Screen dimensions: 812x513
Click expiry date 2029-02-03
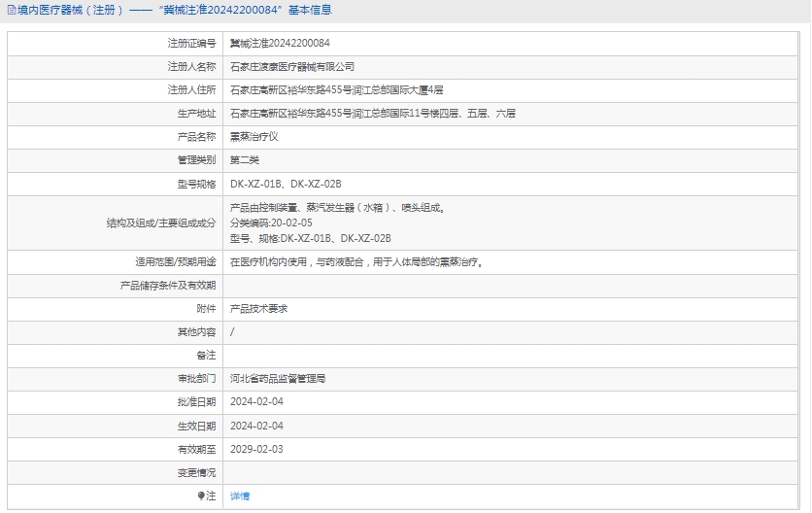[x=256, y=449]
